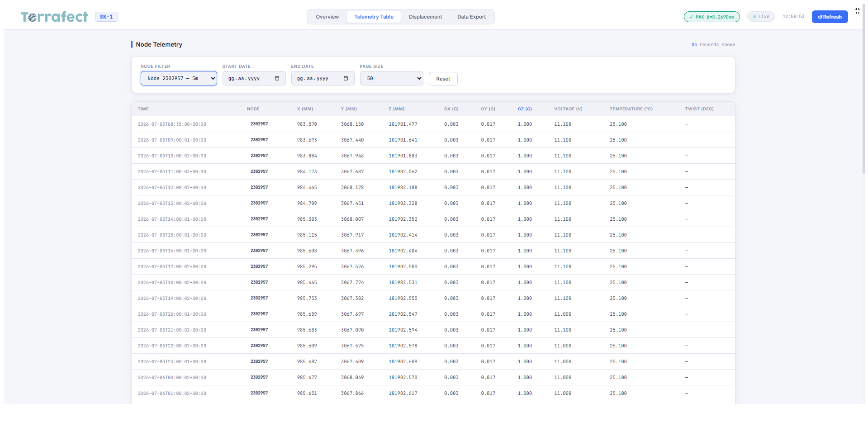Open calendar picker in End Date field
Viewport: 868px width, 427px height.
pos(346,78)
